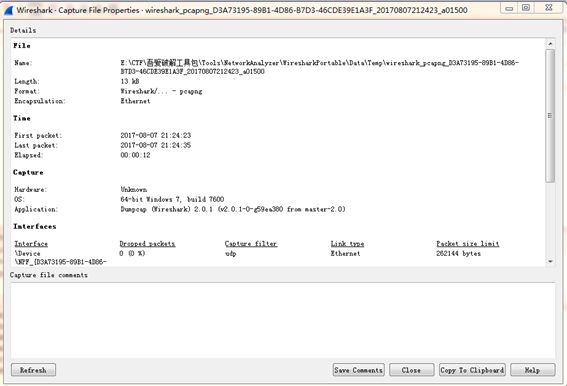This screenshot has width=567, height=386.
Task: Select 'Link type' column header
Action: 347,243
